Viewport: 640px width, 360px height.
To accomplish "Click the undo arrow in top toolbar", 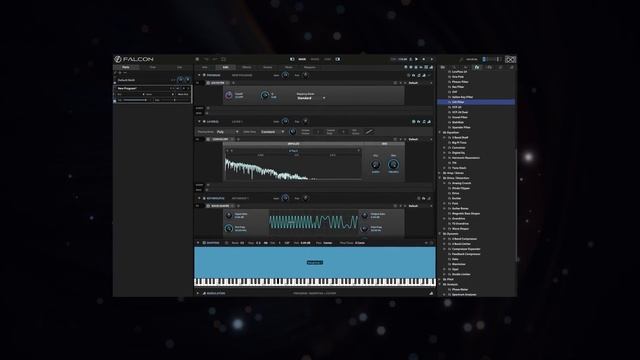I will [x=206, y=59].
